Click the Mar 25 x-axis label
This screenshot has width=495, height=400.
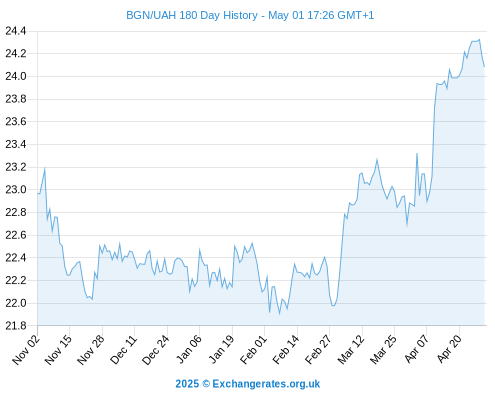(383, 349)
